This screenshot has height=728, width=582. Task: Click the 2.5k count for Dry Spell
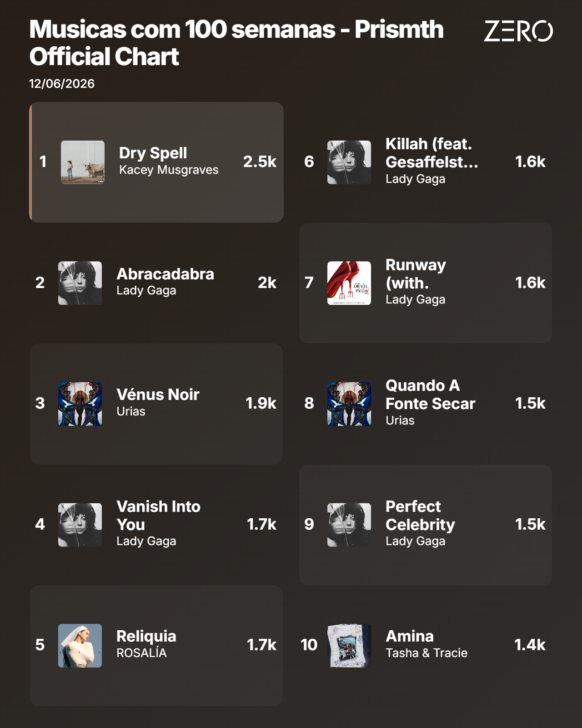pyautogui.click(x=260, y=162)
